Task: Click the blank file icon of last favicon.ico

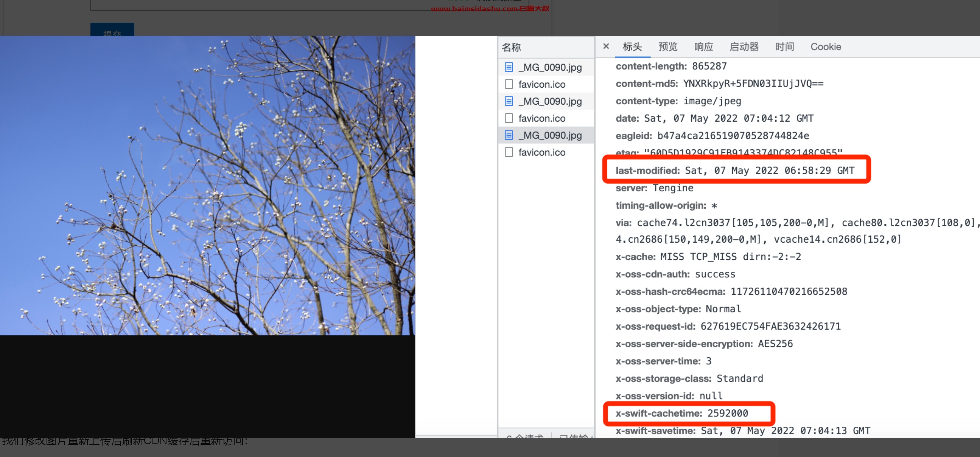Action: (509, 152)
